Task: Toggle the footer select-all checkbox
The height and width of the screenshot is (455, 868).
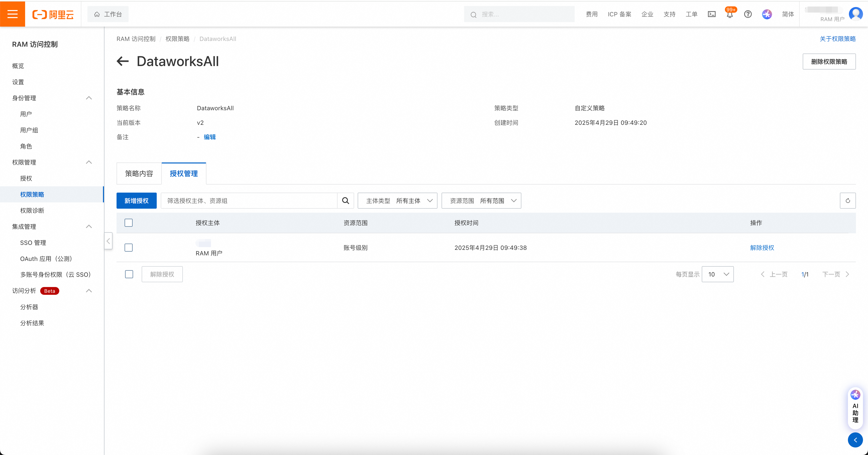Action: click(x=129, y=274)
